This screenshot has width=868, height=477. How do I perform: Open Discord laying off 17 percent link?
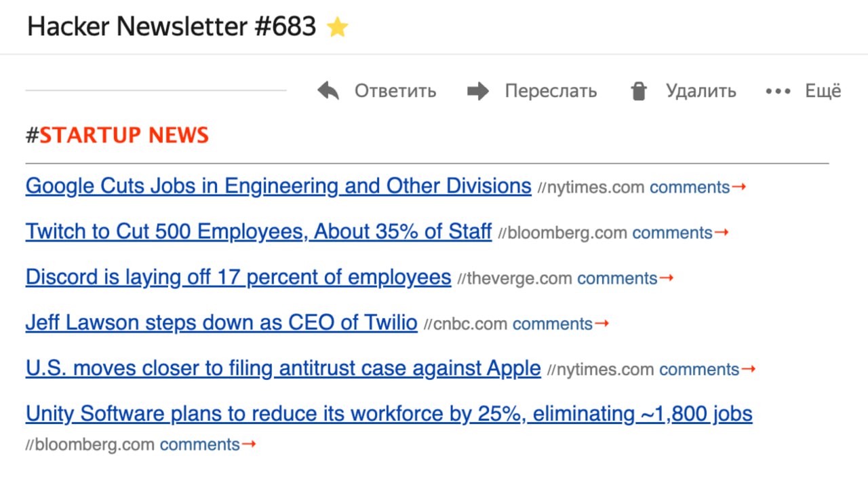238,278
